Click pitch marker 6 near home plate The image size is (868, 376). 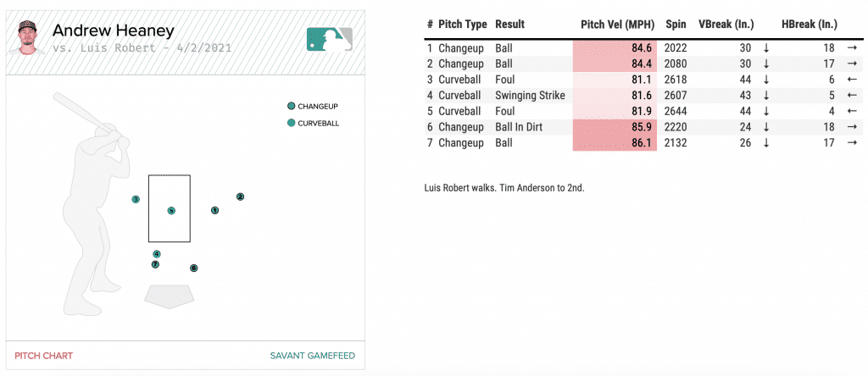point(194,268)
